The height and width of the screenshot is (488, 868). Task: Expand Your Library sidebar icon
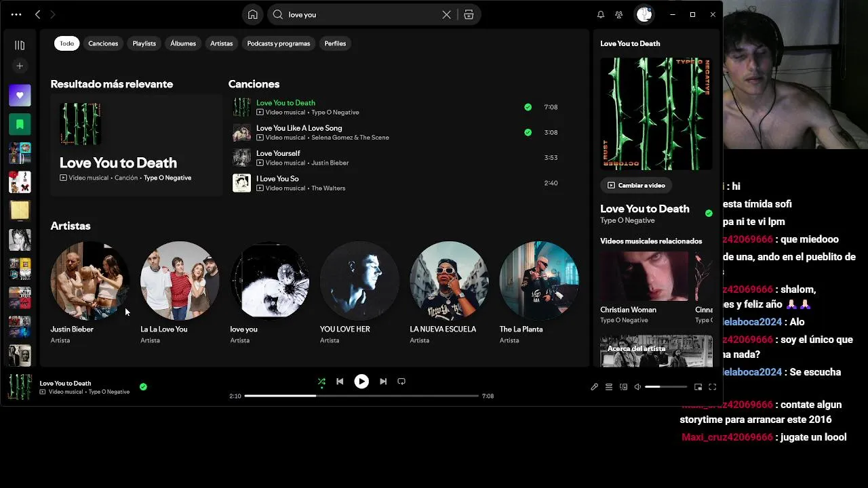coord(20,45)
